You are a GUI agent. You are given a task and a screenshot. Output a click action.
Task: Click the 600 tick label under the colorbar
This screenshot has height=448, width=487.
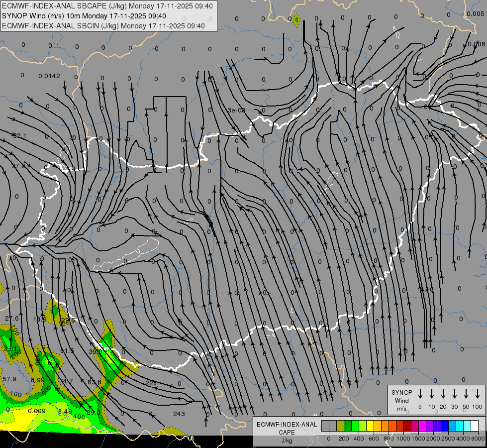coord(374,439)
